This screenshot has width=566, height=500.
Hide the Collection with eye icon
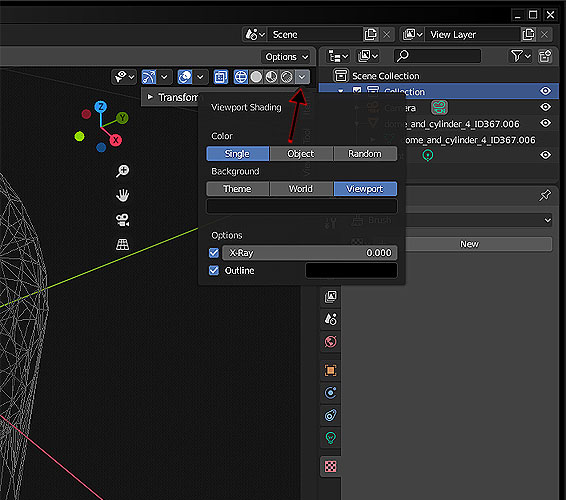pos(545,91)
